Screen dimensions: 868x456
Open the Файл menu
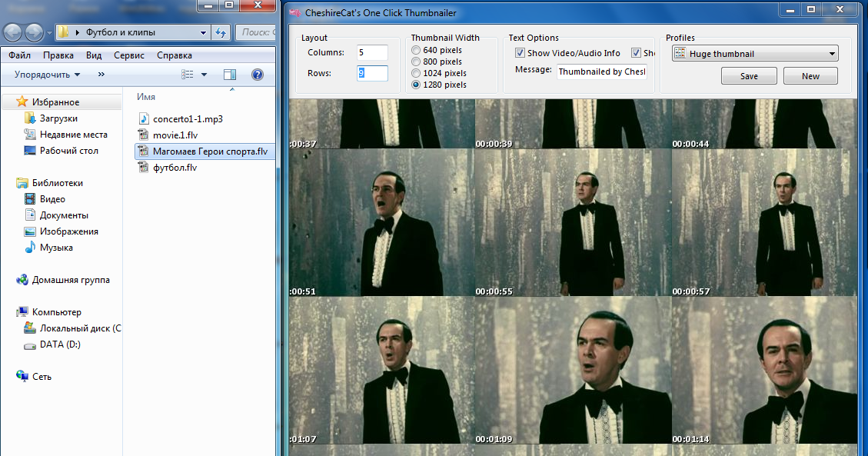pyautogui.click(x=19, y=55)
